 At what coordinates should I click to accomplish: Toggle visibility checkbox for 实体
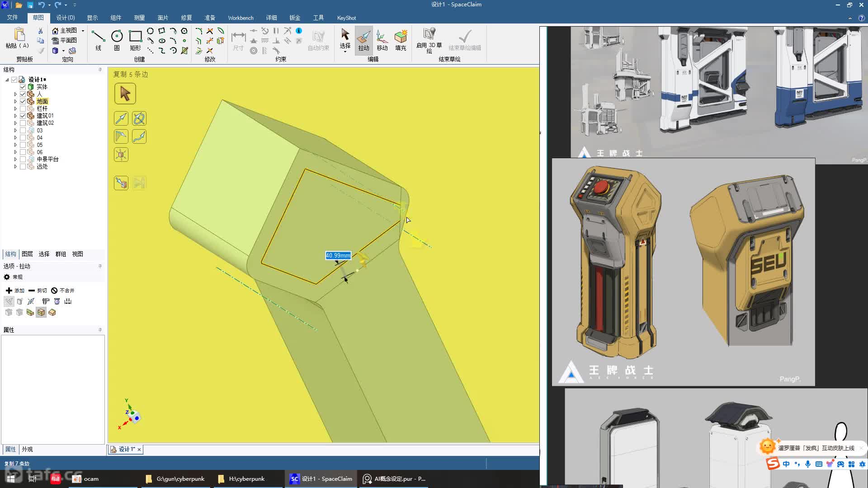coord(23,87)
